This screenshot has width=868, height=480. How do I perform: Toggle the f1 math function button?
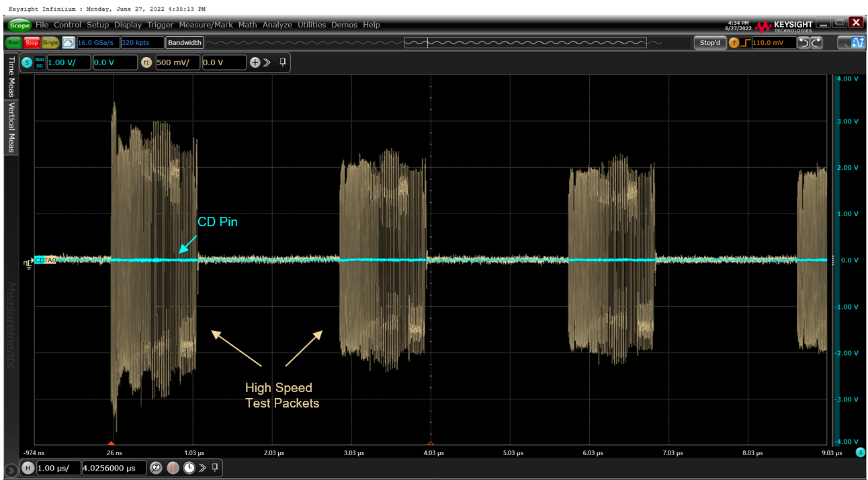tap(146, 62)
